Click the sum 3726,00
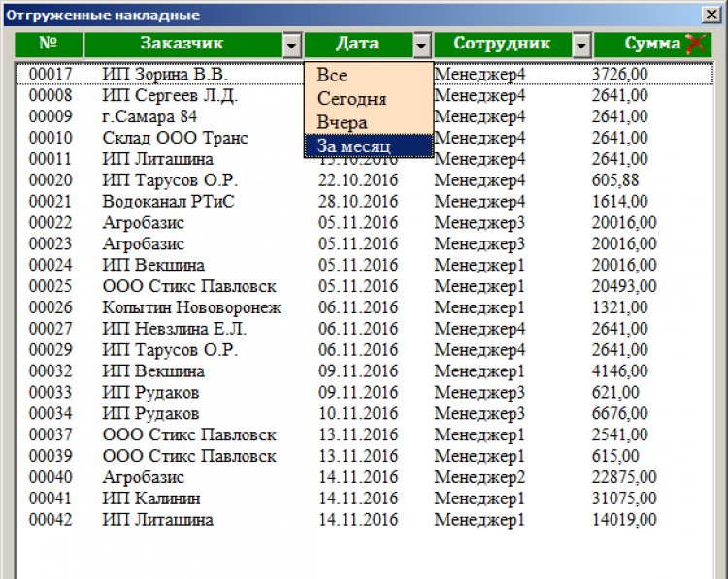The width and height of the screenshot is (728, 579). tap(620, 74)
